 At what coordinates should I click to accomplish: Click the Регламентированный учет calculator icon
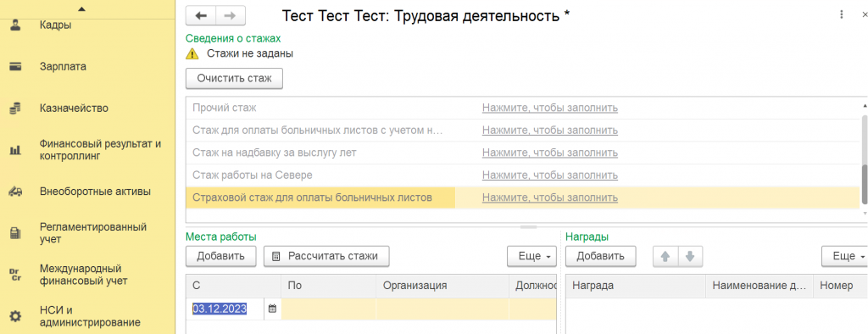16,234
